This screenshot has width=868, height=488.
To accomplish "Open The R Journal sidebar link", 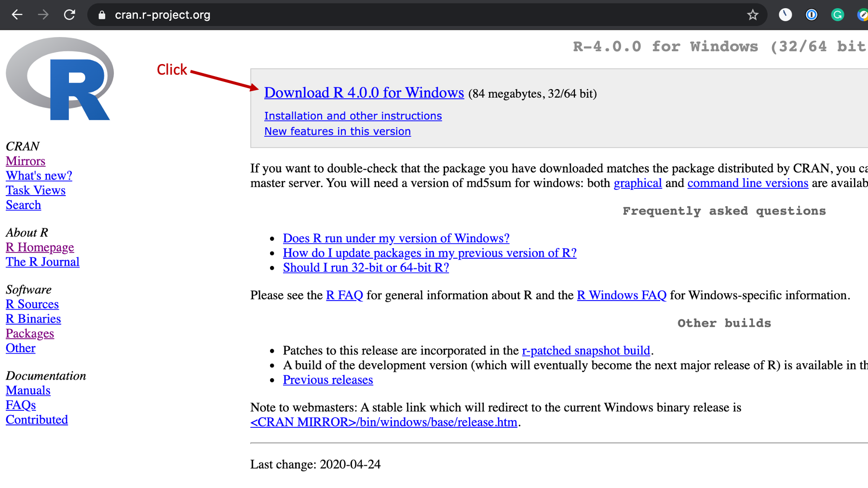I will pos(42,262).
